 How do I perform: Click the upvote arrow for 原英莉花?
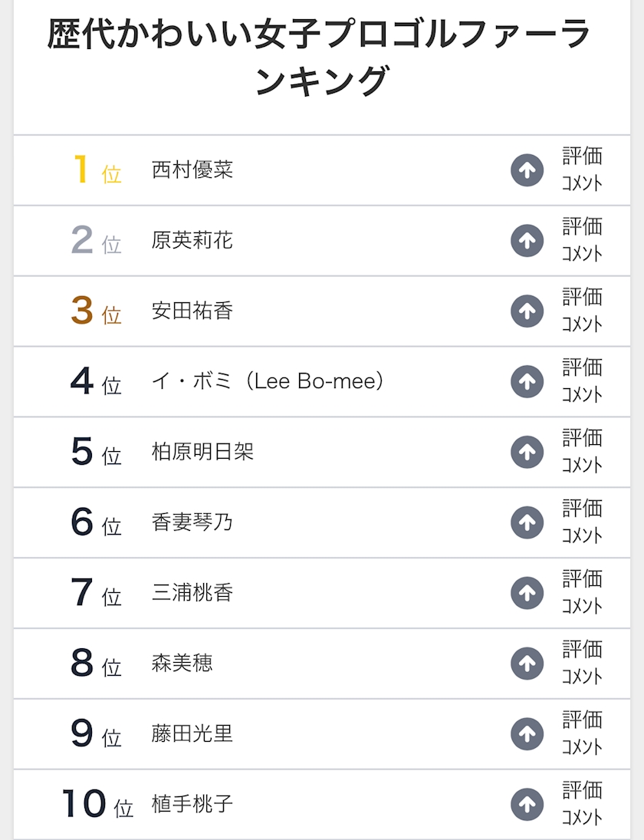point(527,241)
